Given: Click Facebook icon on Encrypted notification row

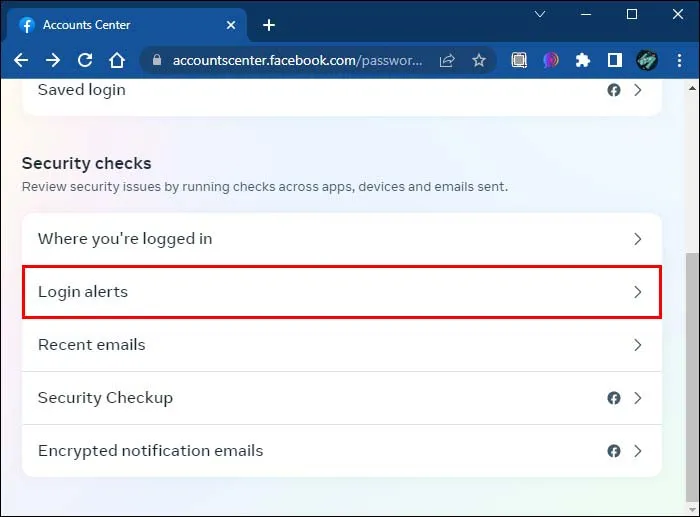Looking at the screenshot, I should pyautogui.click(x=614, y=451).
